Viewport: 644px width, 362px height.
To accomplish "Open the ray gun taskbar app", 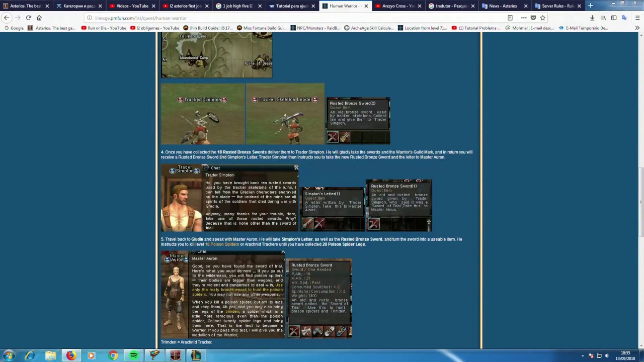I will [154, 355].
